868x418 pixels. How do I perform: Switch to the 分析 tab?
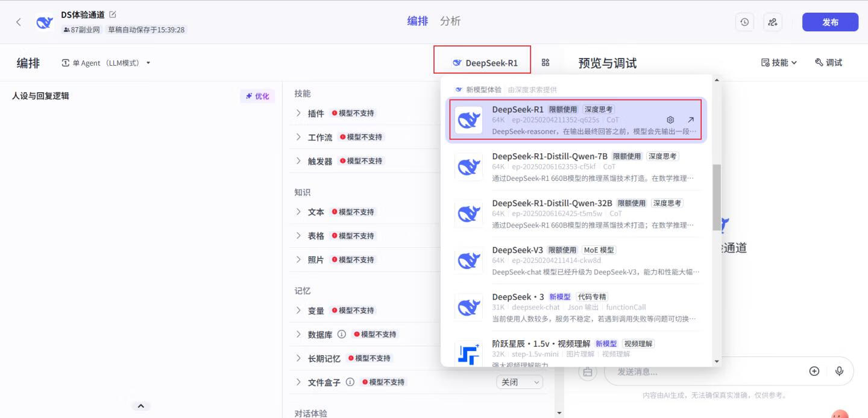click(450, 21)
